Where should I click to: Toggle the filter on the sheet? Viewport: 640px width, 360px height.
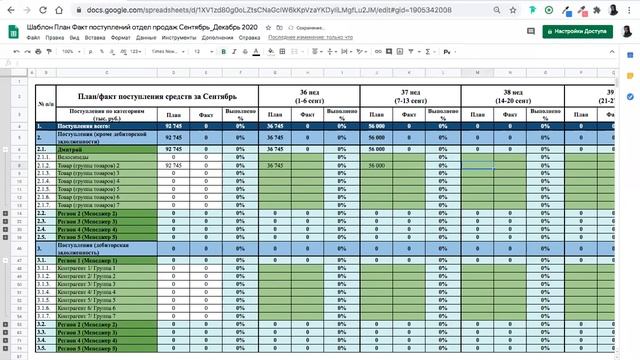point(411,52)
